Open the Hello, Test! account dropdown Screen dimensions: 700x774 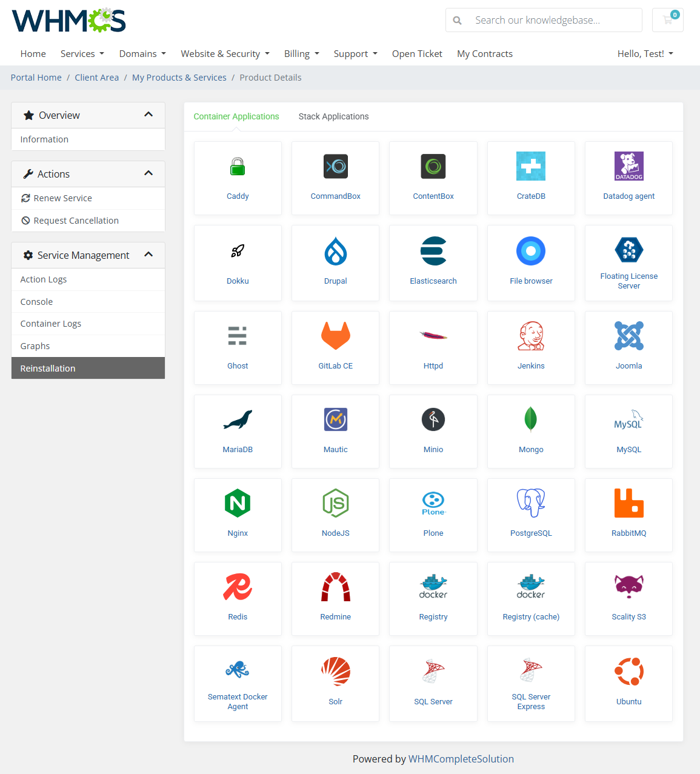click(645, 54)
